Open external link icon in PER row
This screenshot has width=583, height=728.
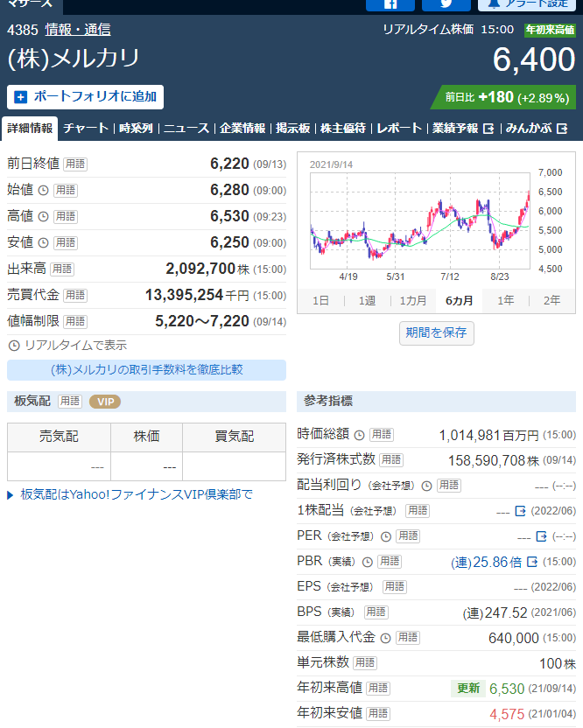coord(541,536)
